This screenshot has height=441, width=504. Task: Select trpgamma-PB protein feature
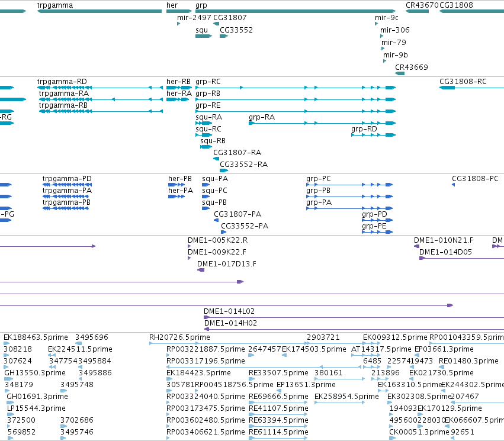66,208
